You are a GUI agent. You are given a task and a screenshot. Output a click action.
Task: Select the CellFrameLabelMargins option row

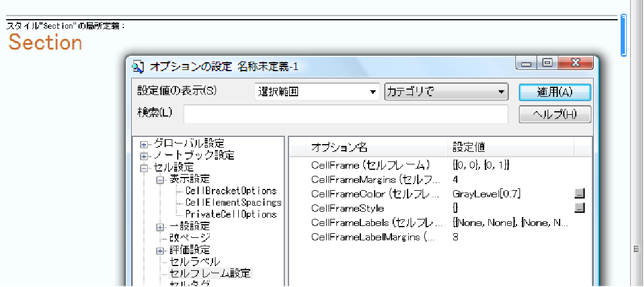tap(441, 237)
